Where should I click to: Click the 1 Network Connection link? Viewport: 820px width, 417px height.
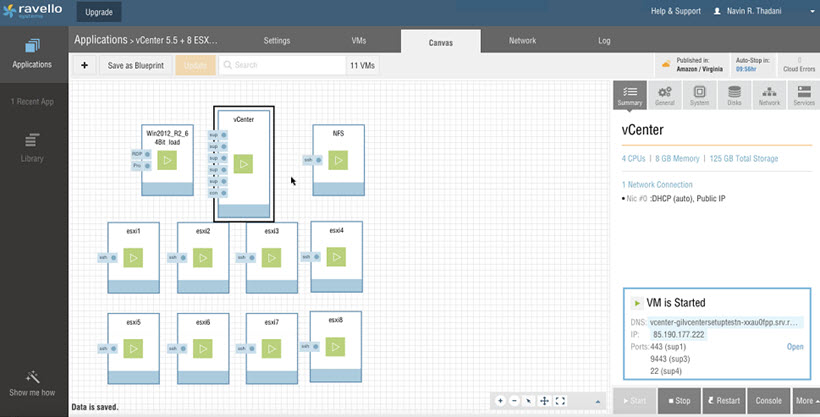pos(657,184)
